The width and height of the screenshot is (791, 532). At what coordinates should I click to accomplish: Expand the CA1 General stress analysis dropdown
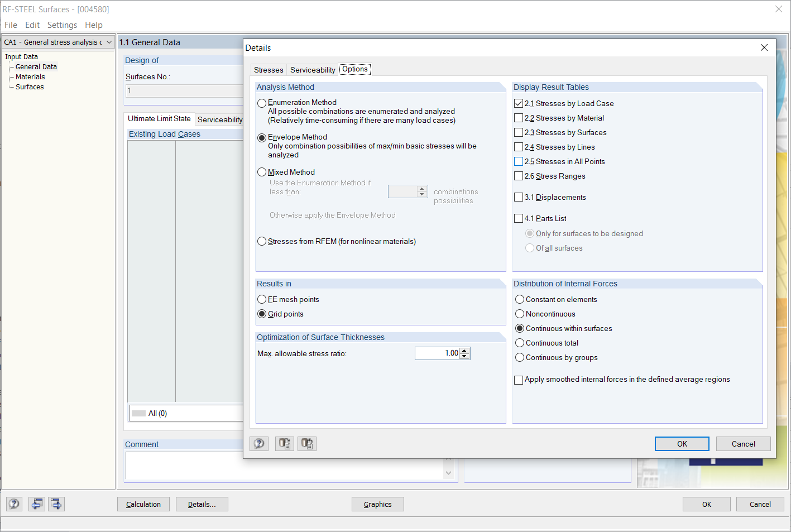tap(109, 42)
